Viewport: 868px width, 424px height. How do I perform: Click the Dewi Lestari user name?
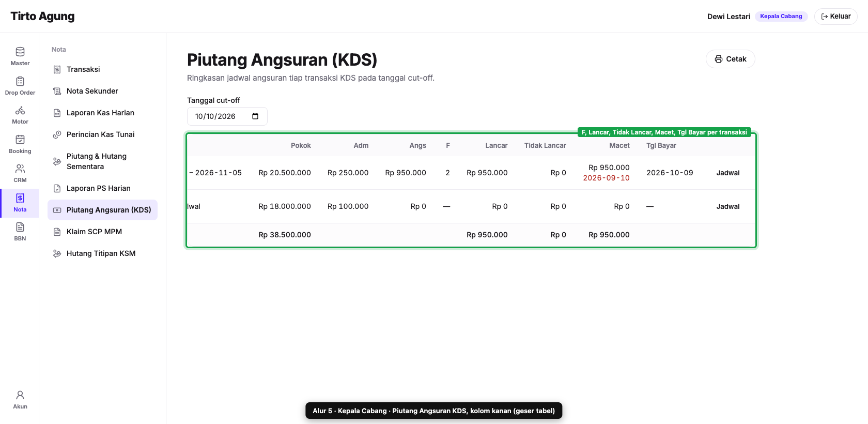(x=729, y=17)
